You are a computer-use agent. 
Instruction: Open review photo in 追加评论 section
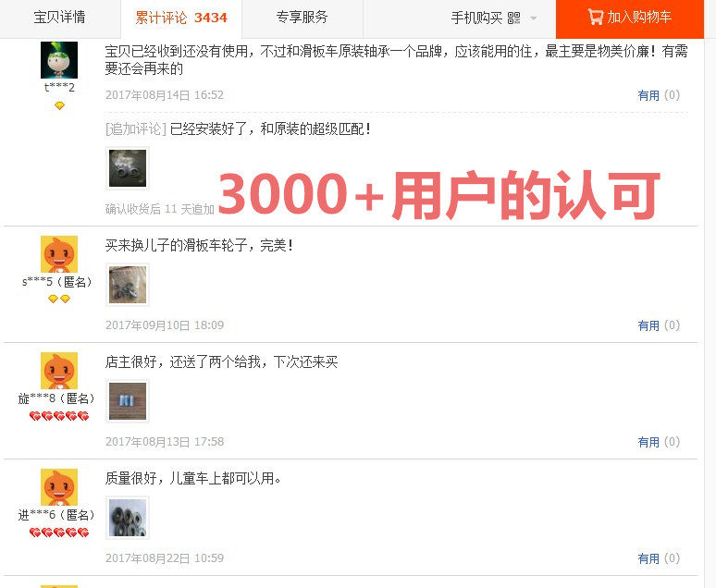(128, 168)
